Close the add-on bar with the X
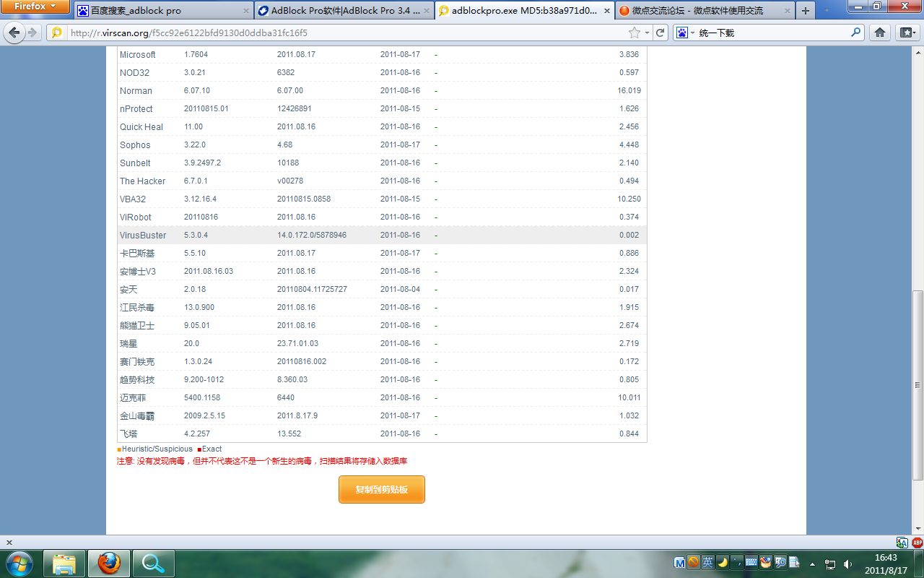The image size is (924, 578). (x=9, y=543)
